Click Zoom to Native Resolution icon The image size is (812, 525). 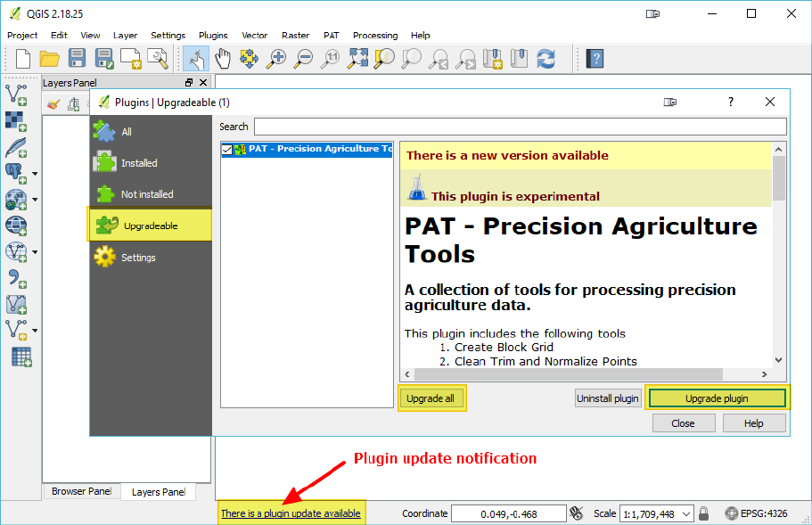click(x=330, y=59)
